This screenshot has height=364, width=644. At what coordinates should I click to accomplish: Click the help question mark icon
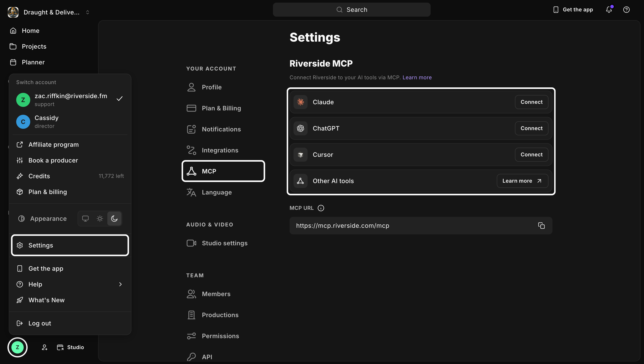click(626, 9)
